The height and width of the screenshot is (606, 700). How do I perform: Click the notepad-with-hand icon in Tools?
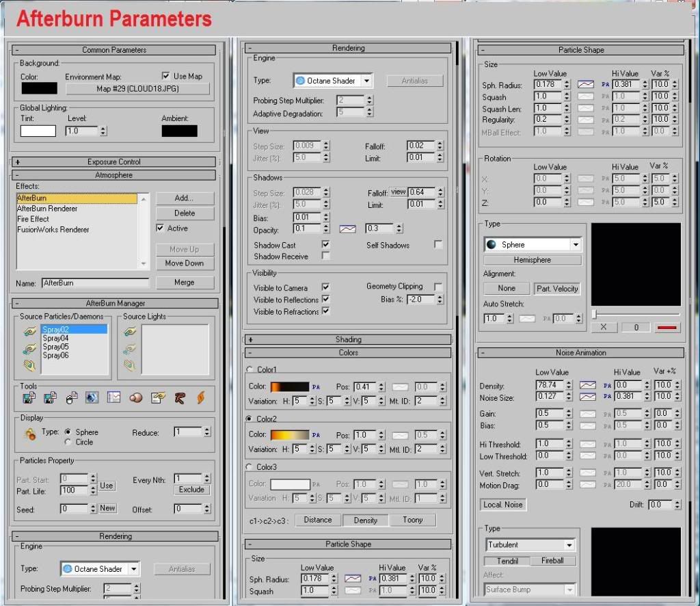coord(158,397)
